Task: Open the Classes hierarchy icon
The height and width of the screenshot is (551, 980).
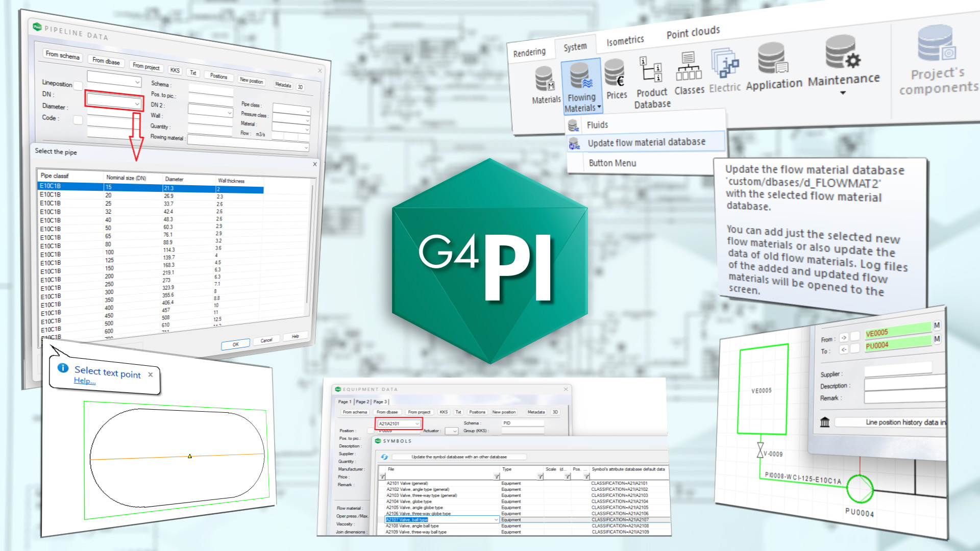Action: coord(689,67)
